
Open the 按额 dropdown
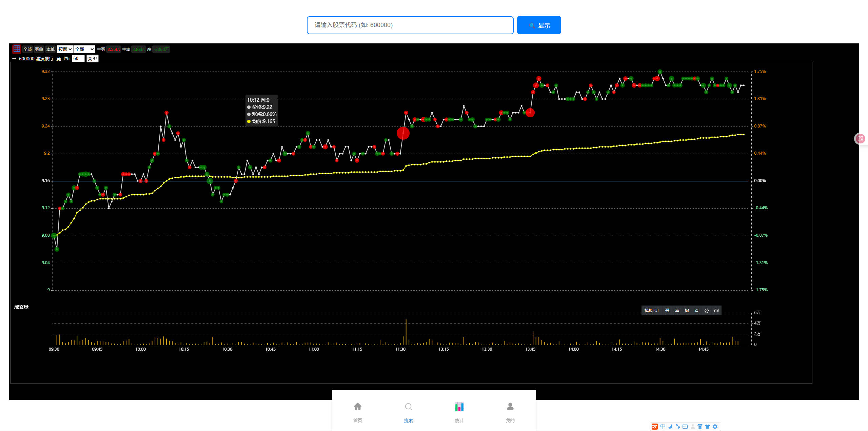click(x=65, y=49)
